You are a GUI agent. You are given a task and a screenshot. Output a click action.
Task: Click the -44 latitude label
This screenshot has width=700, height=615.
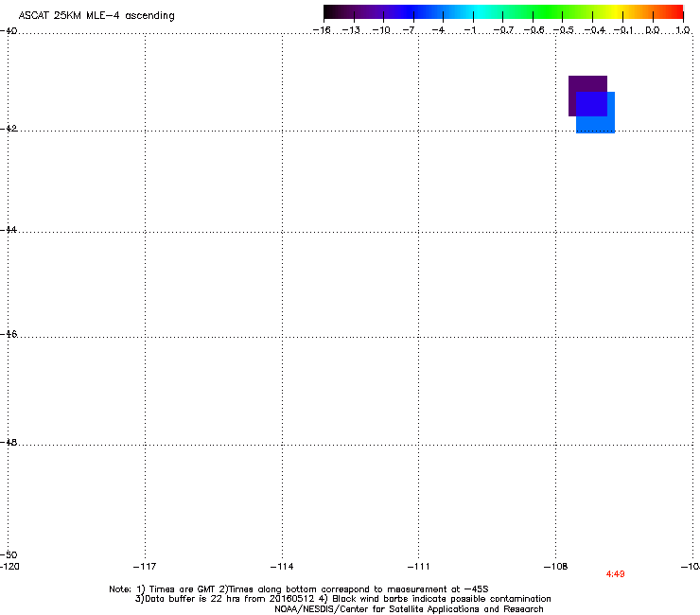[9, 230]
